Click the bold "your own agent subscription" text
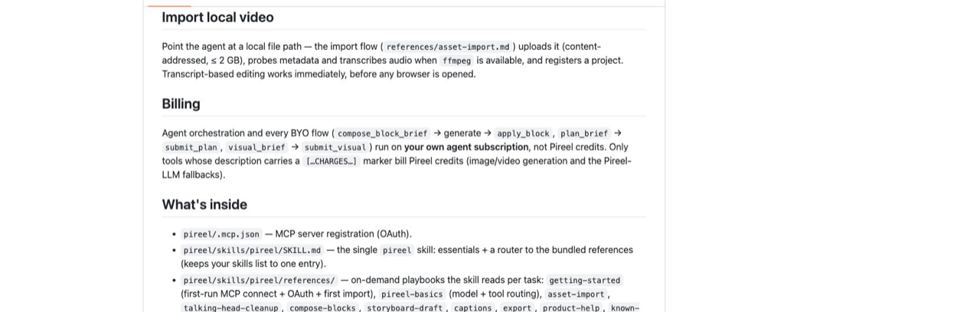This screenshot has height=312, width=980. tap(466, 147)
